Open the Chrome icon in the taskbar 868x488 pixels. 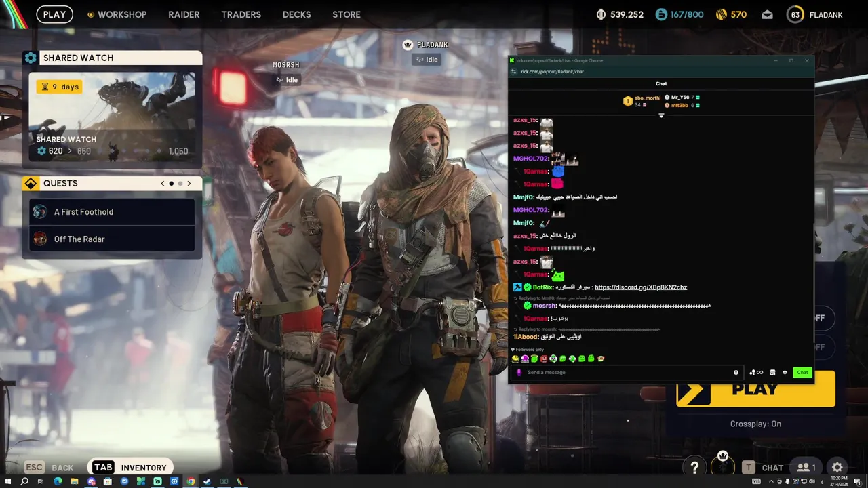191,481
